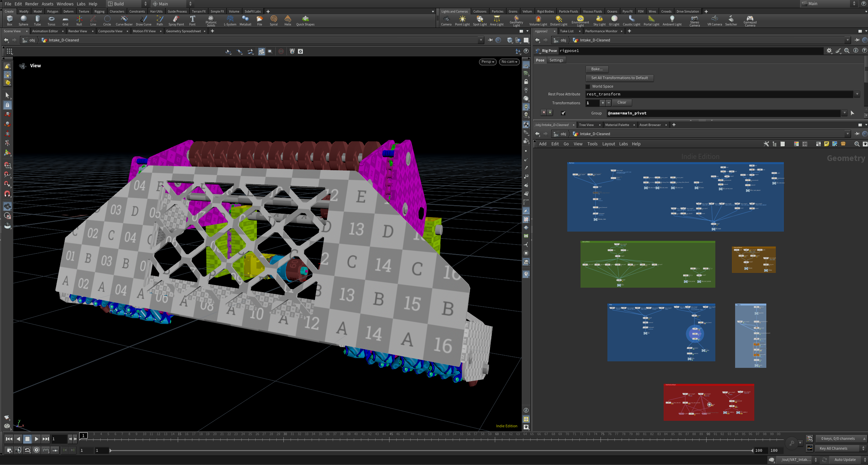Toggle real time playback button
868x465 pixels.
click(x=37, y=450)
